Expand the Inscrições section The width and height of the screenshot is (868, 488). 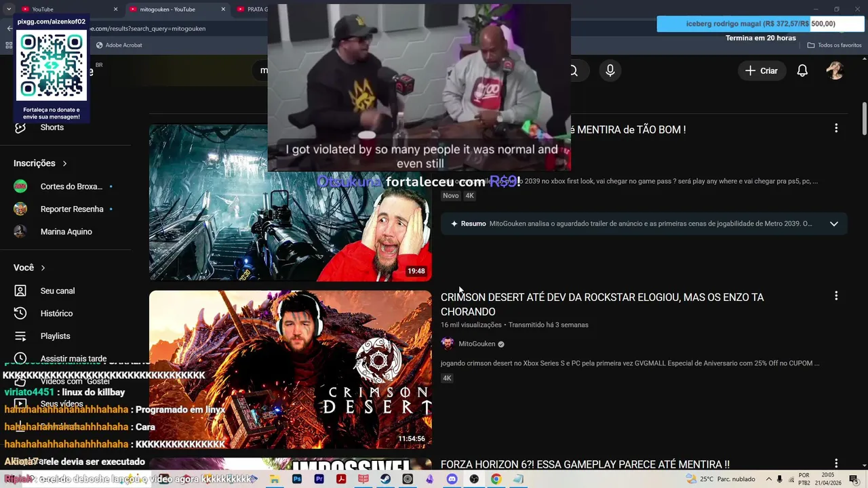coord(41,163)
